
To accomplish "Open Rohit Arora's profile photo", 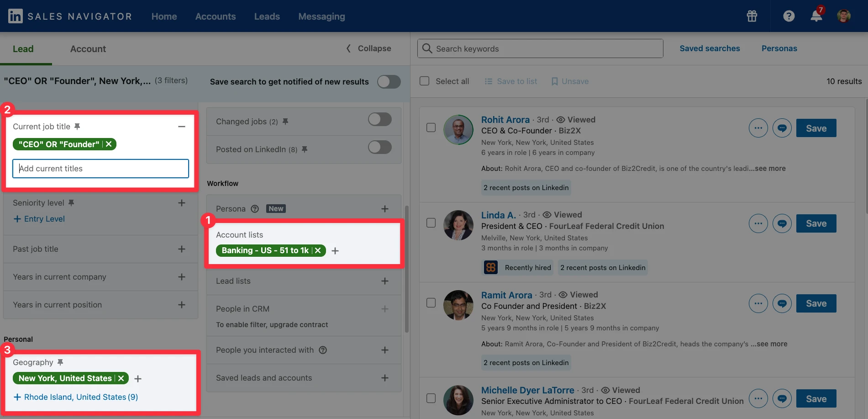I will click(458, 130).
